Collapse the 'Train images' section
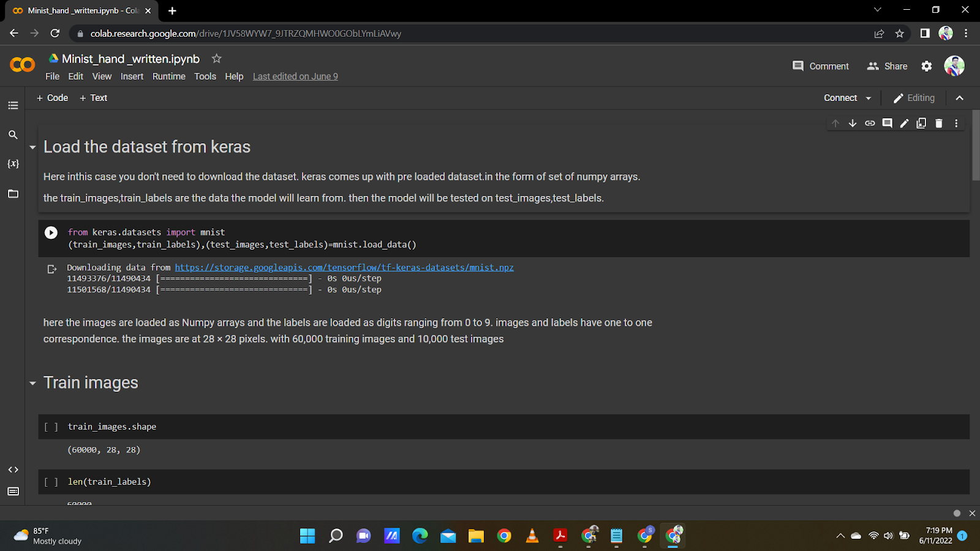The width and height of the screenshot is (980, 551). click(32, 383)
